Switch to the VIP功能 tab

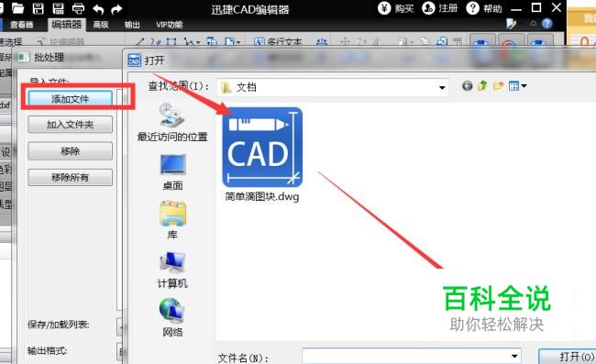pos(169,25)
